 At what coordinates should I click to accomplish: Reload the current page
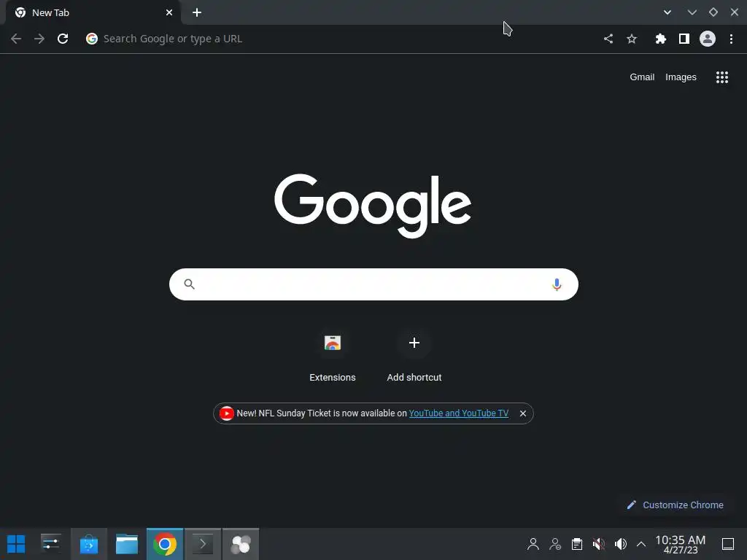pos(63,39)
